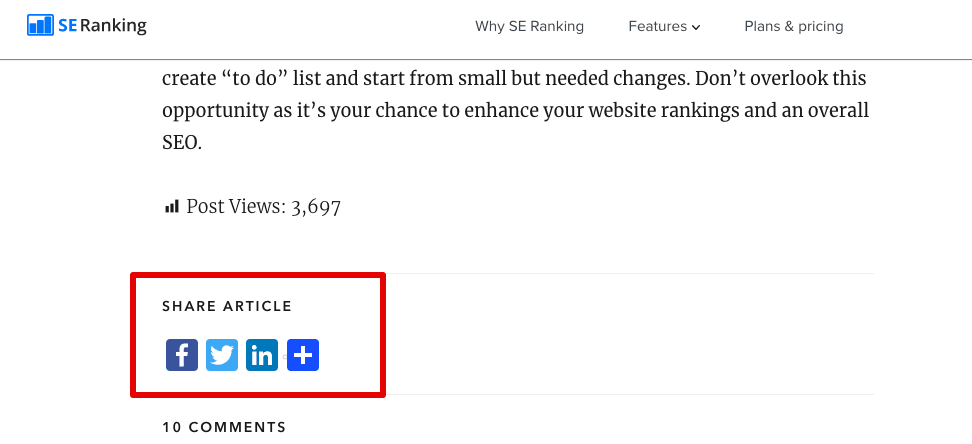This screenshot has height=444, width=972.
Task: Open the Why SE Ranking page
Action: click(529, 26)
